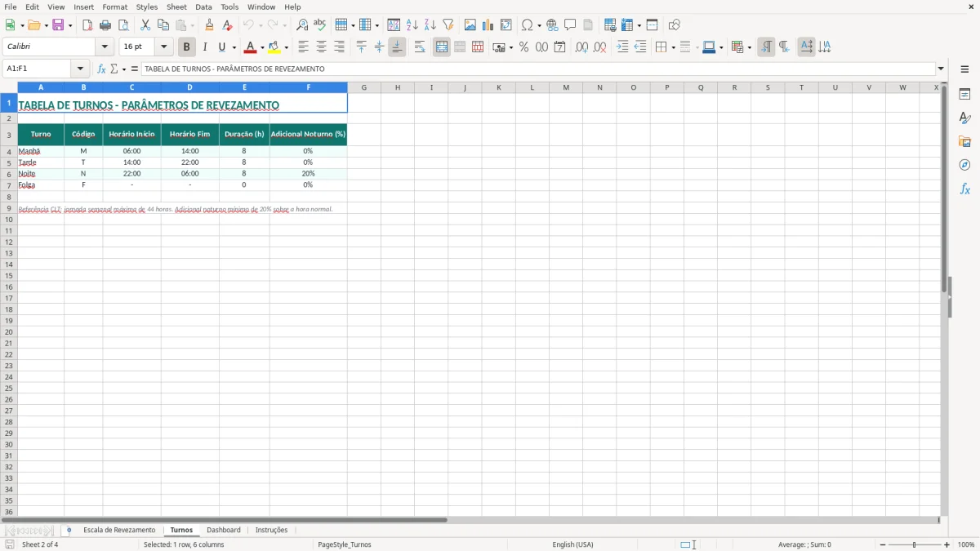Click the Sort dialog icon
The height and width of the screenshot is (551, 980).
click(x=394, y=25)
